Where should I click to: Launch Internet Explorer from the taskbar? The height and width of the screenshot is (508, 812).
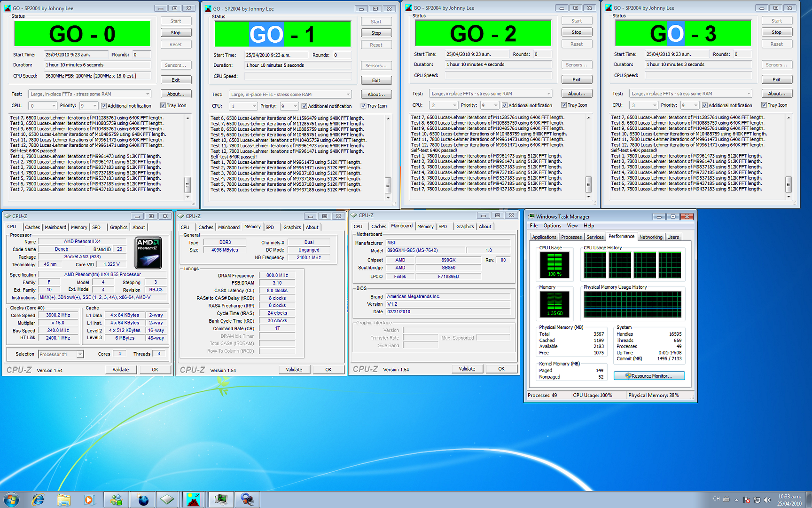(x=38, y=500)
